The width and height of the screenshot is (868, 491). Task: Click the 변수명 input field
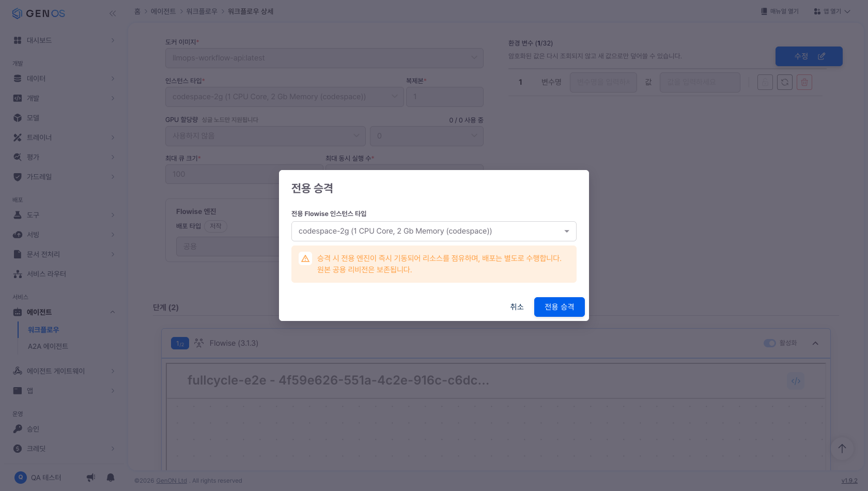click(x=603, y=82)
